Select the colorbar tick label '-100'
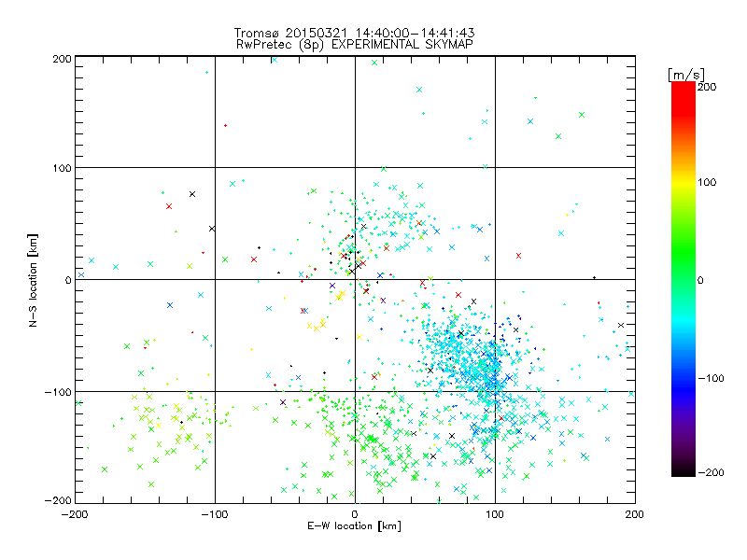747x560 pixels. click(711, 378)
